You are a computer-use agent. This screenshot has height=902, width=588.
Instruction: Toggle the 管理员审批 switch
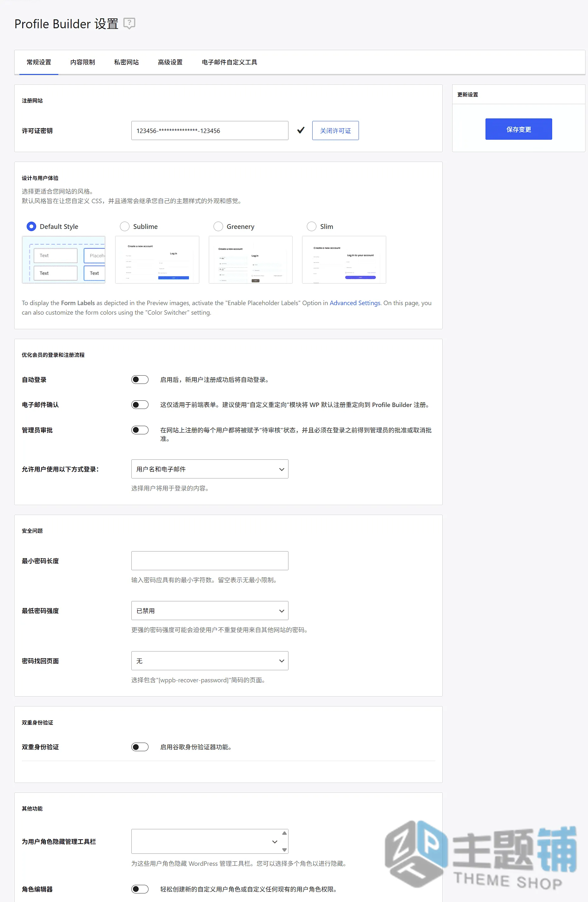(x=140, y=430)
